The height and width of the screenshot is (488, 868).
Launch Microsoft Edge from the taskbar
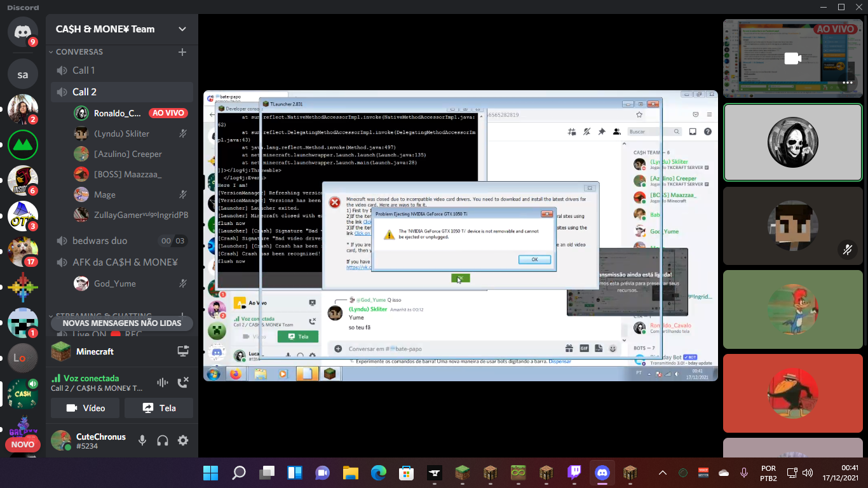coord(379,473)
